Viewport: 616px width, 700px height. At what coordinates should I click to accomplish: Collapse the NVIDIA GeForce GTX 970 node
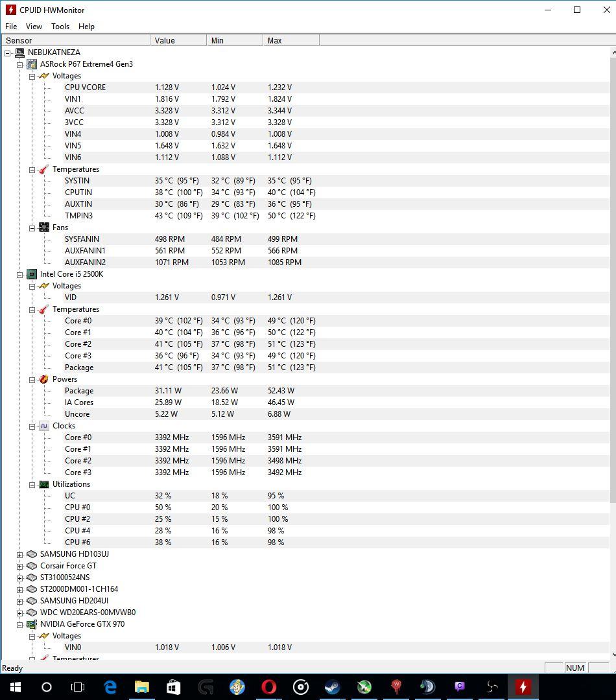click(x=19, y=625)
